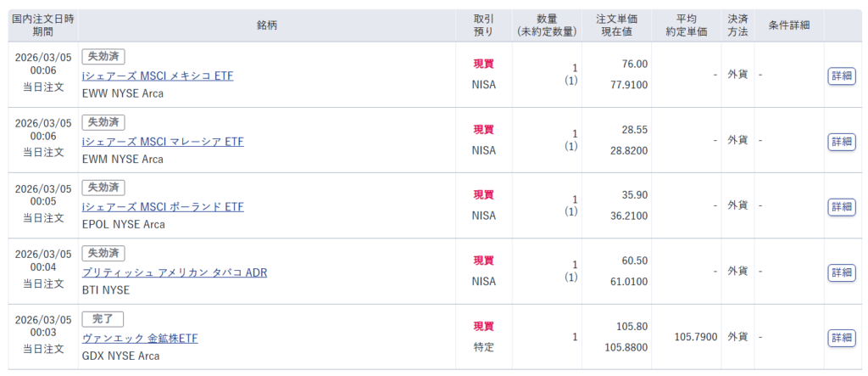Click the 銘柄 column header
Viewport: 868px width, 376px height.
coord(266,25)
